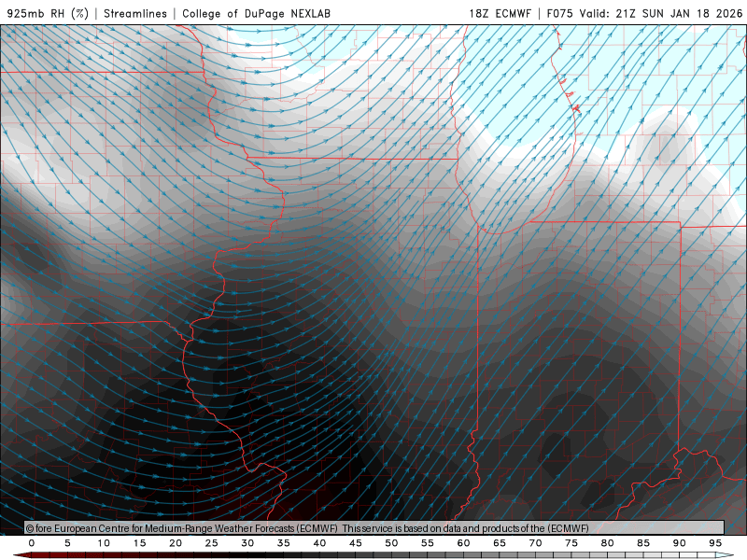Pick the "25" tick label on the legend
This screenshot has width=747, height=560.
coord(212,543)
